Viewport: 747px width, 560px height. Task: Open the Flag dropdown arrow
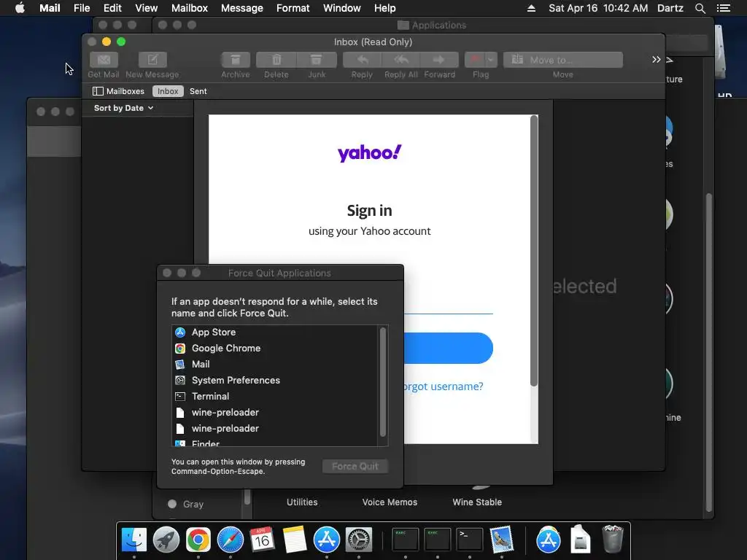pos(491,60)
